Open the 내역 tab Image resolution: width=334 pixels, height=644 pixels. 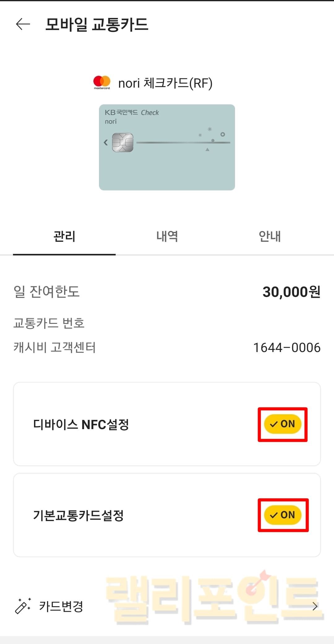(167, 237)
